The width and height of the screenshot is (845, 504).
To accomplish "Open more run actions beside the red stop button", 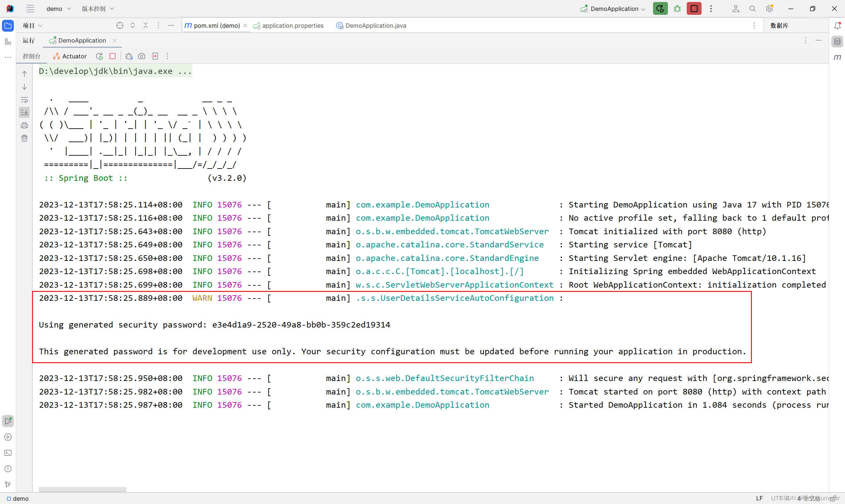I will pos(711,9).
